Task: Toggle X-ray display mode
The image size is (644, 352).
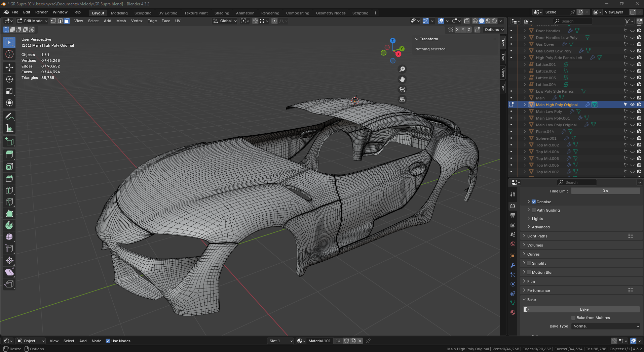Action: (x=467, y=21)
